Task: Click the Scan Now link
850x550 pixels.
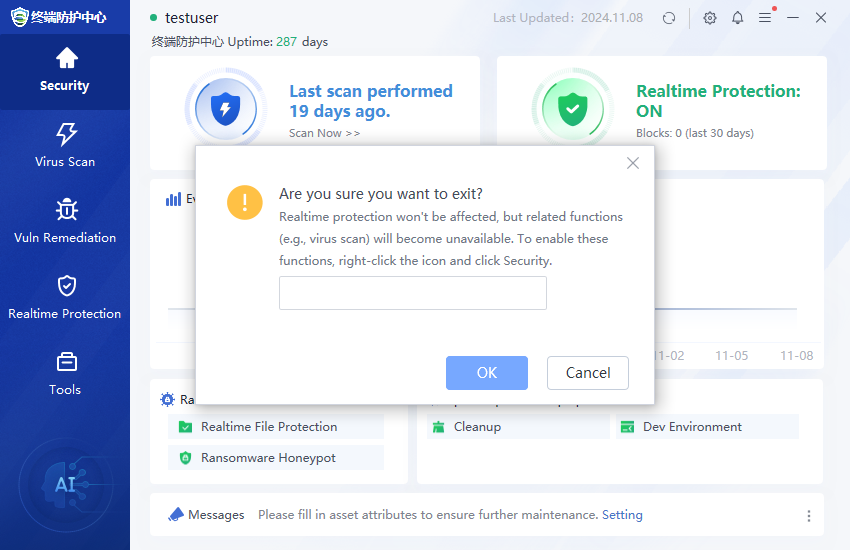Action: [x=324, y=133]
